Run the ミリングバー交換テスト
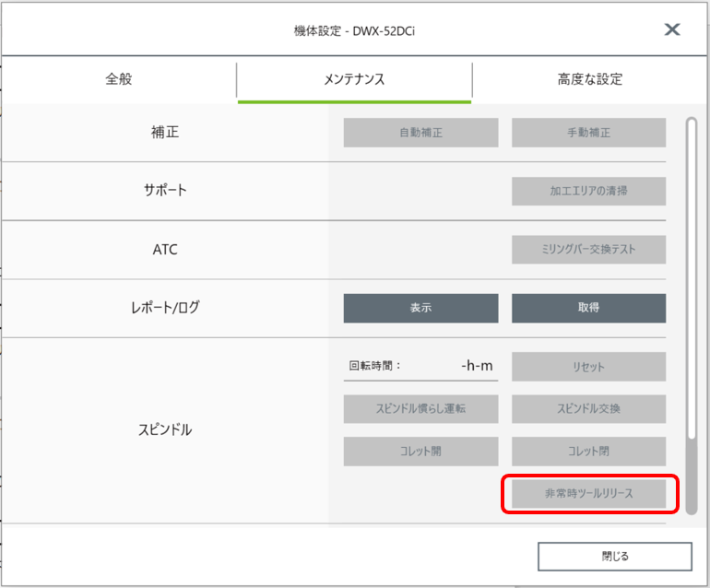Viewport: 710px width, 588px height. 588,250
